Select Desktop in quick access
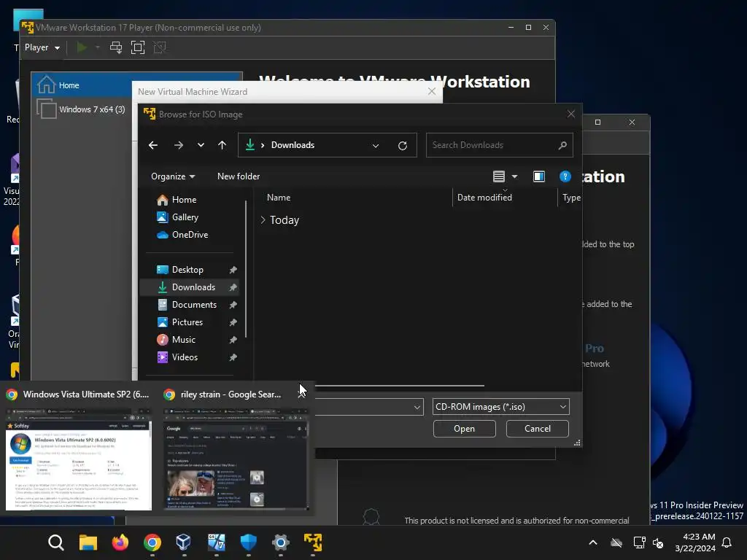This screenshot has height=560, width=747. pyautogui.click(x=187, y=270)
